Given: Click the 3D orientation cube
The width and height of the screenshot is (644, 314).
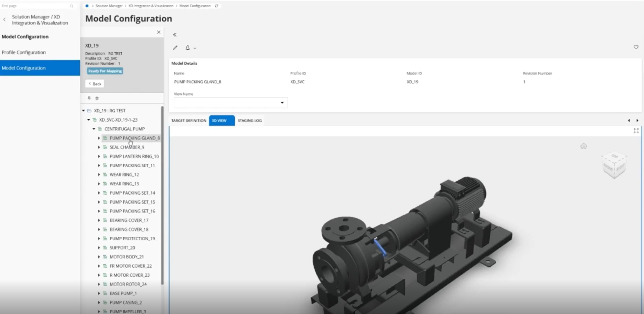Looking at the screenshot, I should [614, 165].
